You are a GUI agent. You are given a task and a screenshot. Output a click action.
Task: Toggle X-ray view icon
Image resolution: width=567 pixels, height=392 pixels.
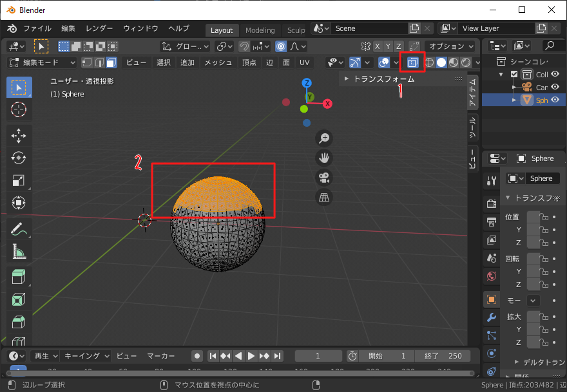[x=412, y=62]
